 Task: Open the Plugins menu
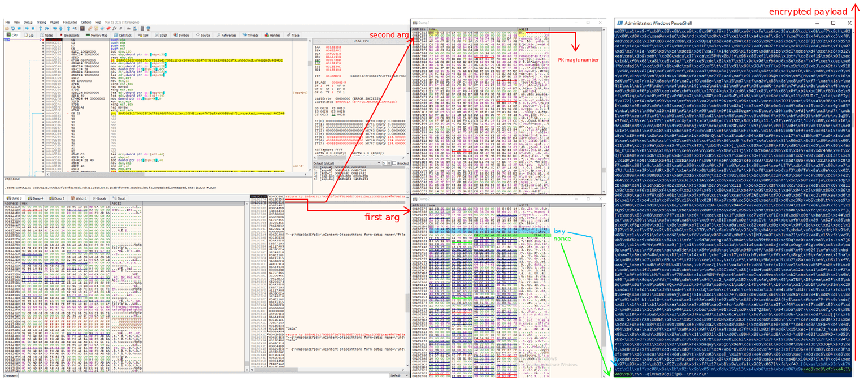tap(54, 23)
